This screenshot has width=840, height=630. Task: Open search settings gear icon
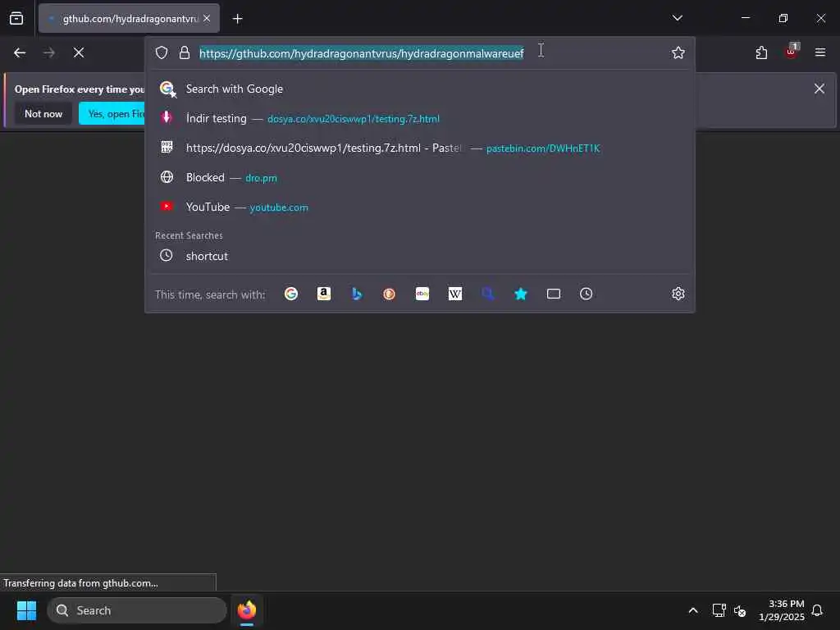coord(678,294)
